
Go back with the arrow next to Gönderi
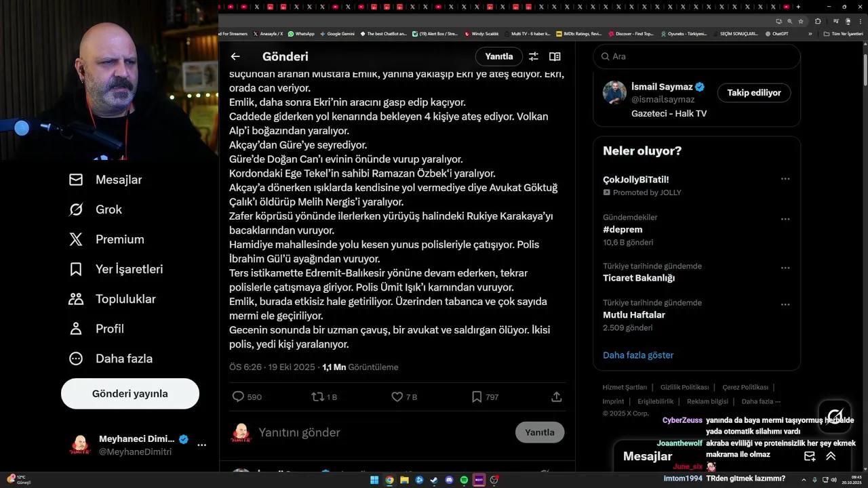click(235, 57)
